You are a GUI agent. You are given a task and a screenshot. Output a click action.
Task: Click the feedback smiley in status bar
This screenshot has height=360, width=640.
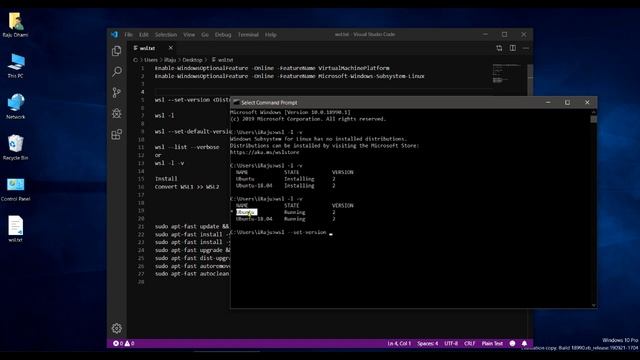[512, 343]
